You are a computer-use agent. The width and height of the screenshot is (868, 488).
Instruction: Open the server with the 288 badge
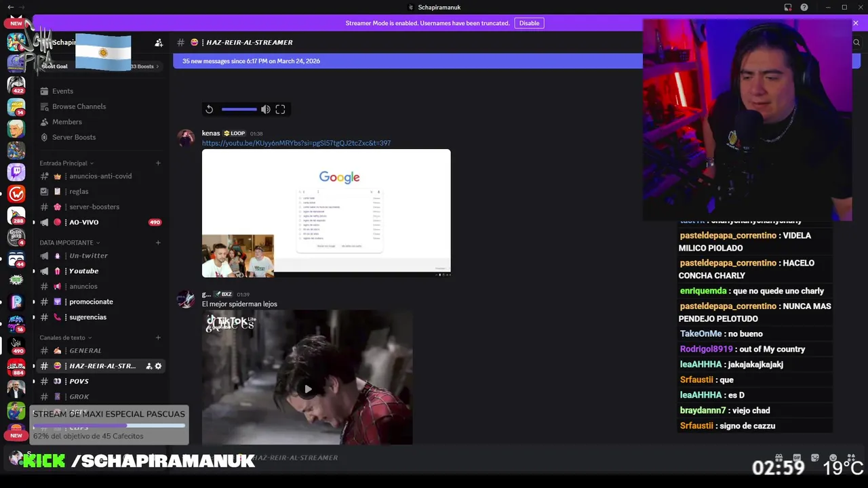pos(16,216)
